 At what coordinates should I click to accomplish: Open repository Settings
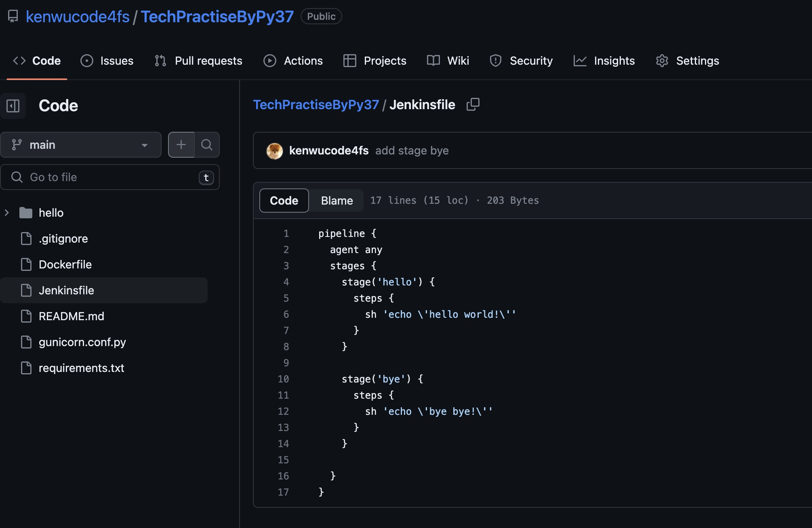[687, 61]
